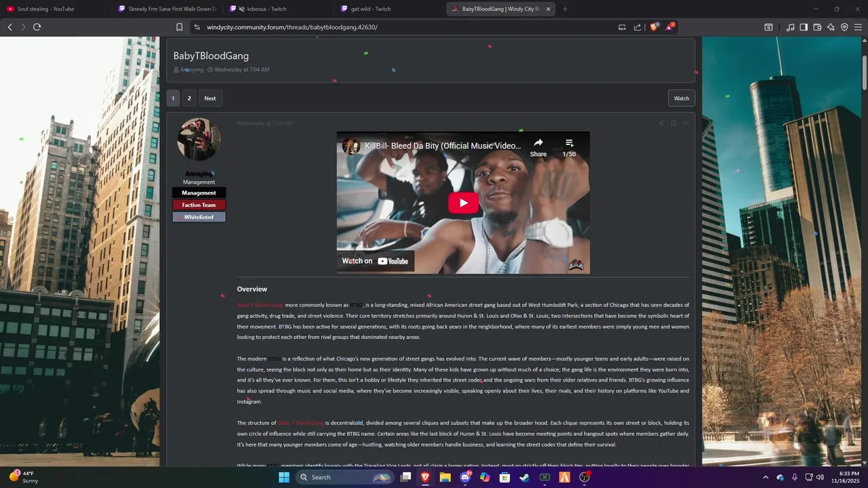Open the post number #1 link
Viewport: 868px width, 488px height.
coord(686,123)
